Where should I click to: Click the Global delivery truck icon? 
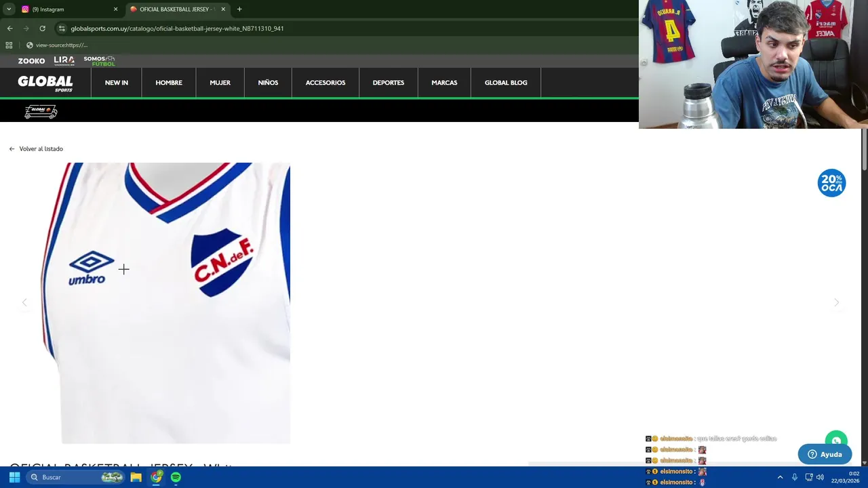pyautogui.click(x=41, y=112)
